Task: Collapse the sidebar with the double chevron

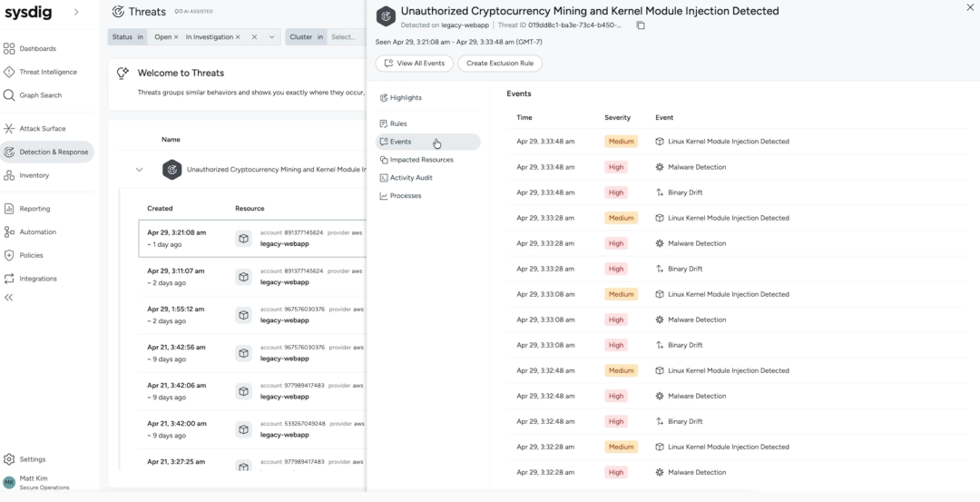Action: 9,298
